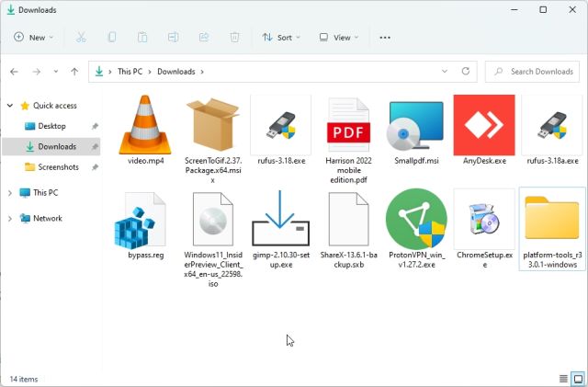588x387 pixels.
Task: Select the platform-tools folder
Action: tap(551, 227)
